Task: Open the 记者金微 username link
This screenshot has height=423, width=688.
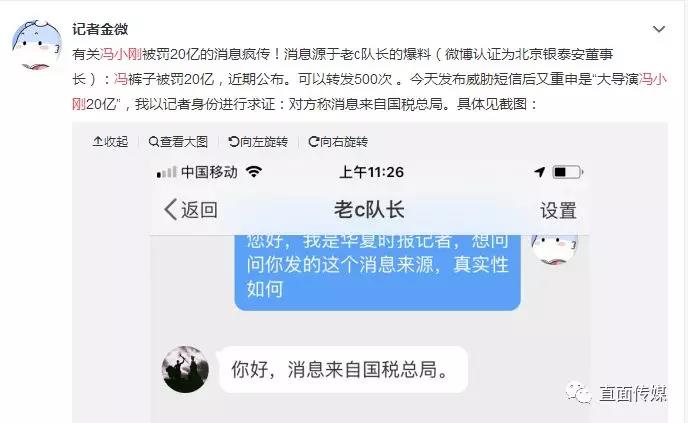Action: pyautogui.click(x=100, y=29)
